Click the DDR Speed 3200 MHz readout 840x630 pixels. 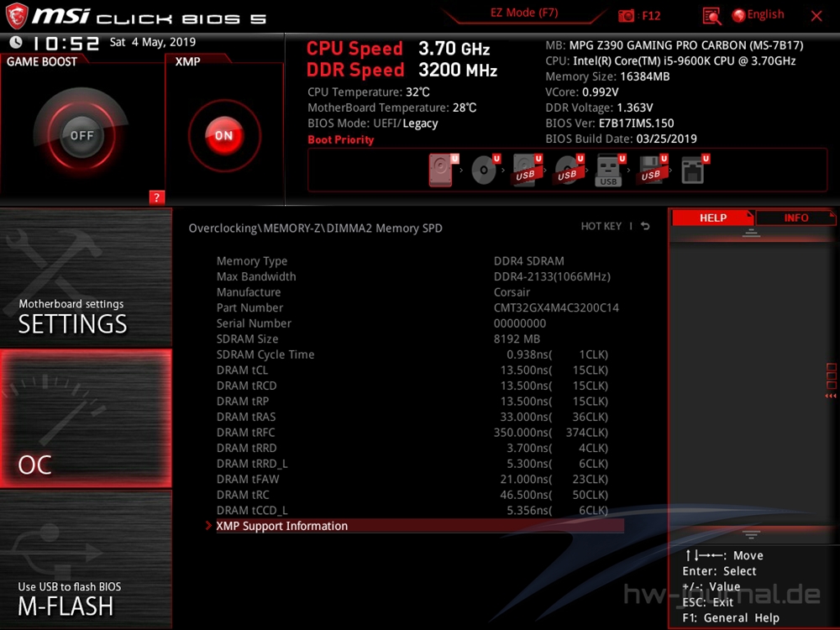pyautogui.click(x=402, y=70)
